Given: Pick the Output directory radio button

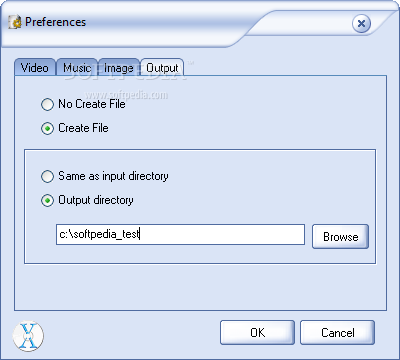Looking at the screenshot, I should pos(47,200).
